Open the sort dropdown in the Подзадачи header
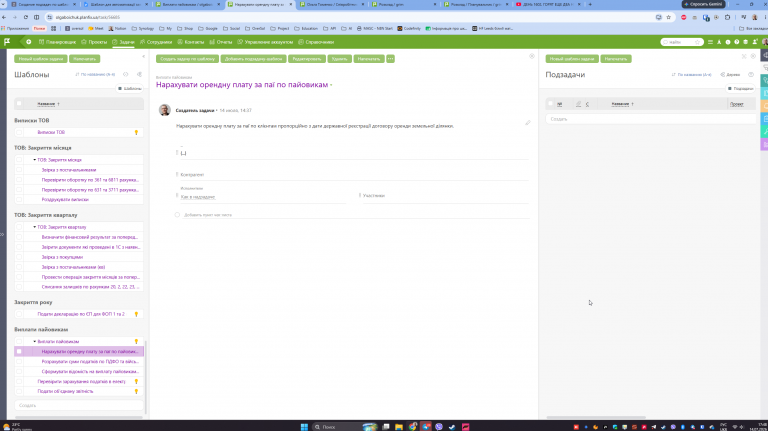Image resolution: width=768 pixels, height=431 pixels. click(692, 74)
